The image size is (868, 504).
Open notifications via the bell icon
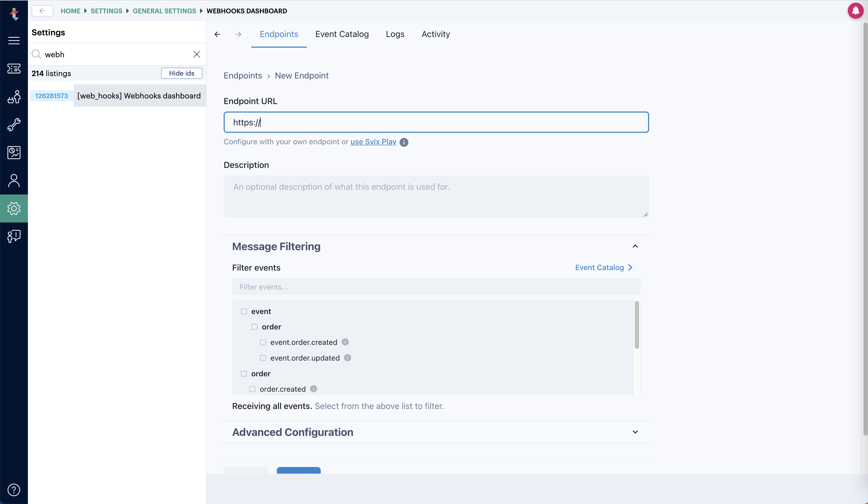[x=856, y=11]
